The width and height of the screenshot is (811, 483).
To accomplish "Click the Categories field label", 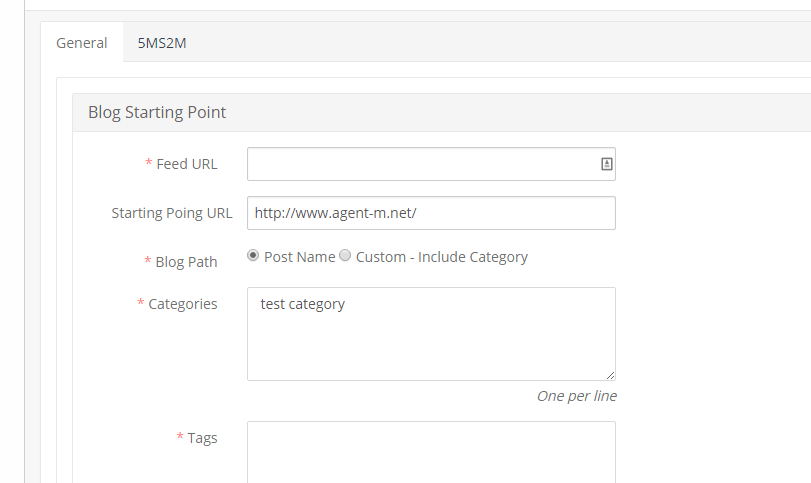I will point(182,304).
